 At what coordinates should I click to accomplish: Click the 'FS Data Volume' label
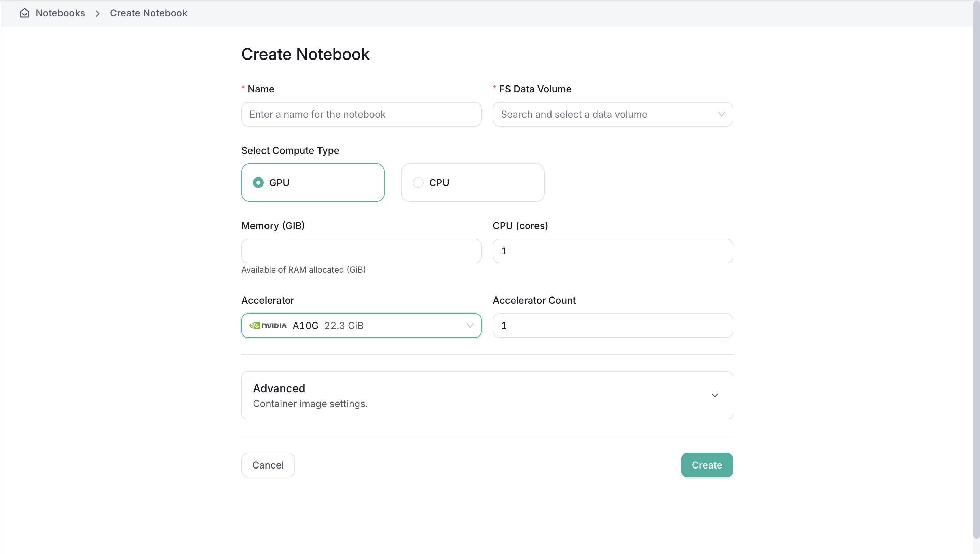535,89
